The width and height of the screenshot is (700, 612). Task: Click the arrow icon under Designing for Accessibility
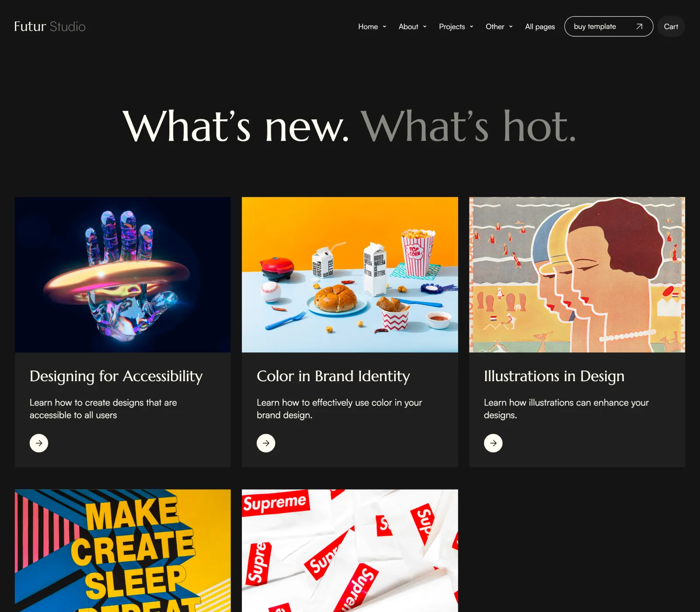pos(39,443)
